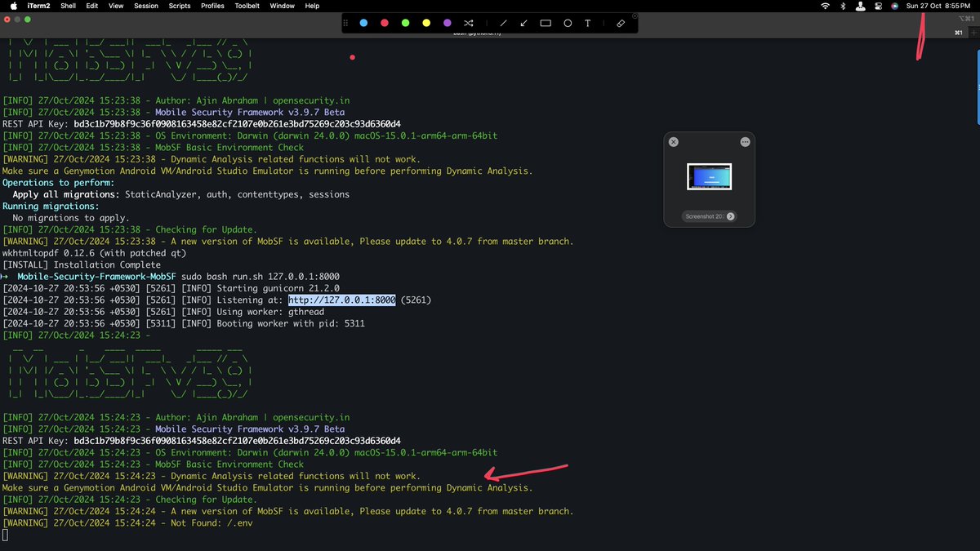Open the screenshot preview more options
Viewport: 980px width, 551px height.
(745, 142)
